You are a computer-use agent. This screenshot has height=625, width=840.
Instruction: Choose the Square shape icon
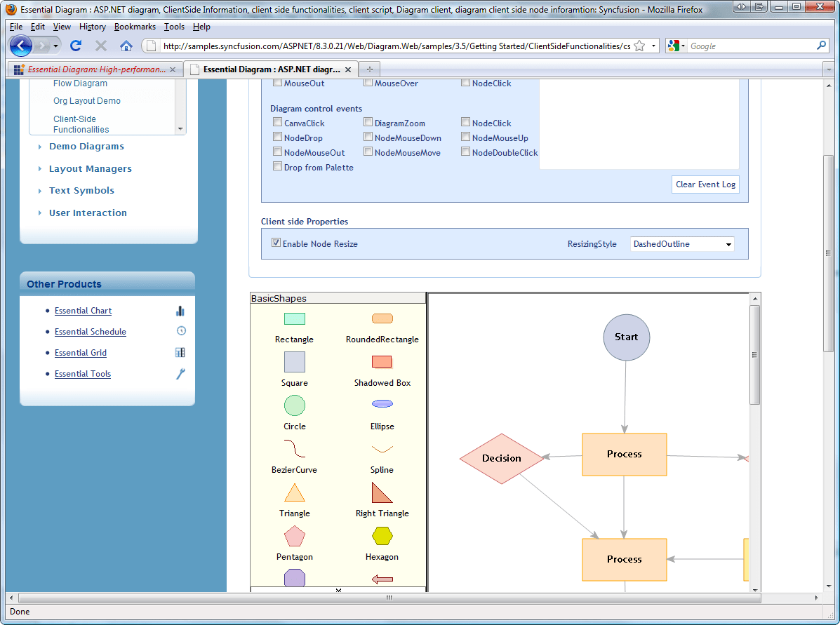pos(294,362)
